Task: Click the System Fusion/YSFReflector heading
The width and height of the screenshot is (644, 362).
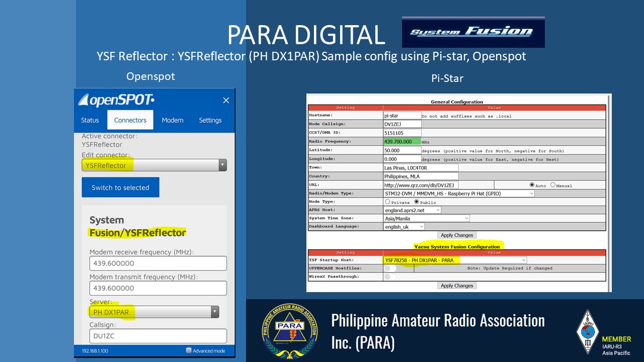Action: click(137, 226)
